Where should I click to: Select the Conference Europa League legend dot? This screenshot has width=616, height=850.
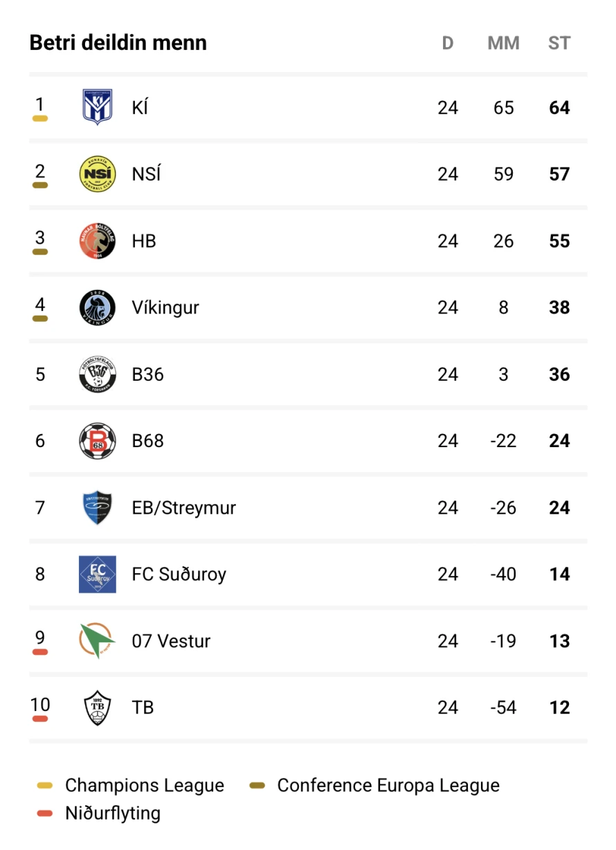tap(257, 786)
